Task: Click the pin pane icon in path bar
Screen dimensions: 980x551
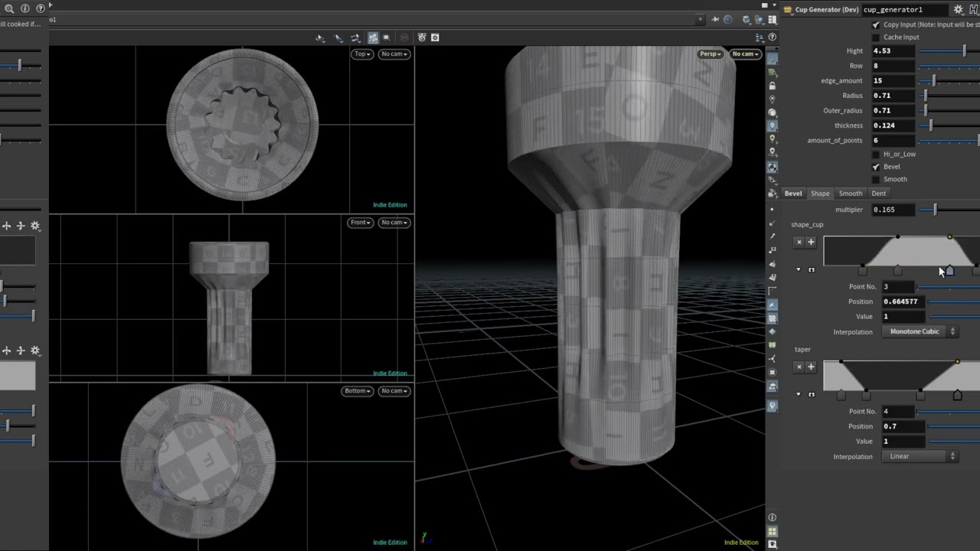Action: coord(714,20)
